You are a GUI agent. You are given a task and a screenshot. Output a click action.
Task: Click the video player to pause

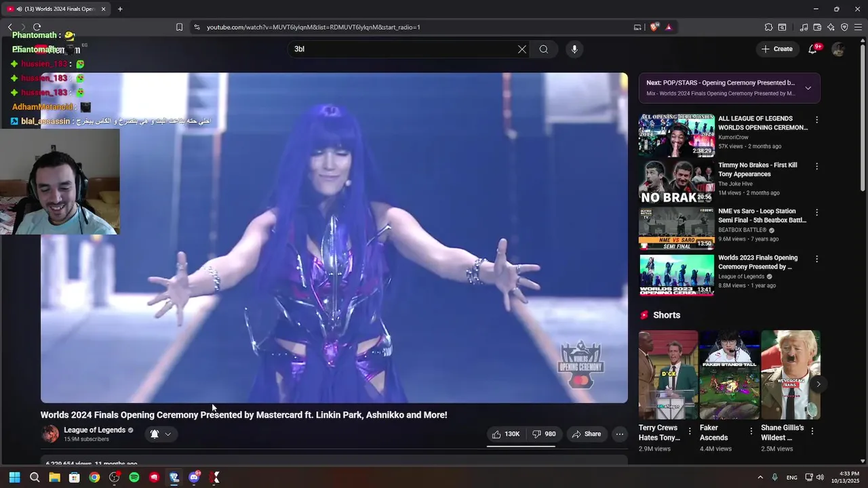334,238
